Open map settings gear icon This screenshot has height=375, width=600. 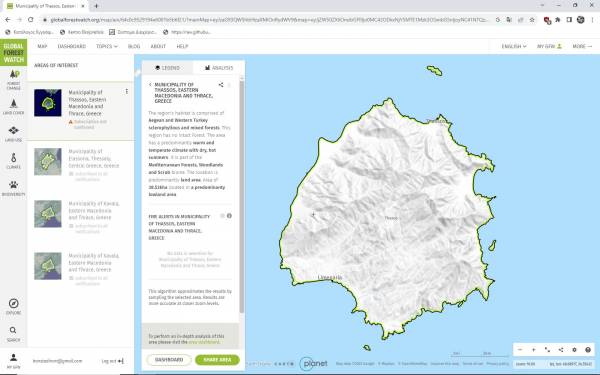tap(574, 350)
